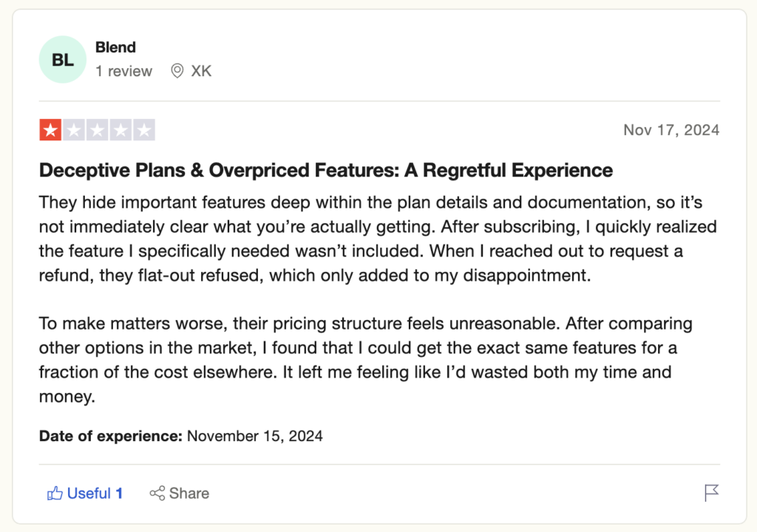Open the Blend reviewer profile name
This screenshot has height=532, width=757.
click(x=115, y=47)
